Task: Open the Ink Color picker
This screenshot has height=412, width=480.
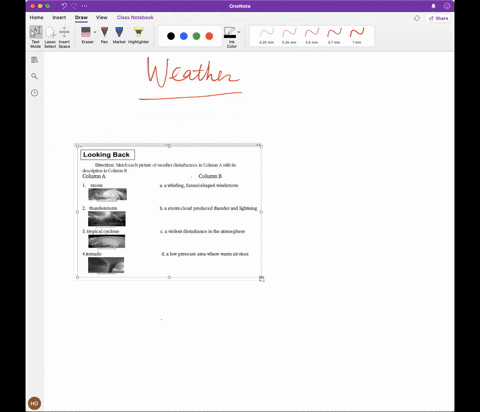Action: (x=232, y=37)
